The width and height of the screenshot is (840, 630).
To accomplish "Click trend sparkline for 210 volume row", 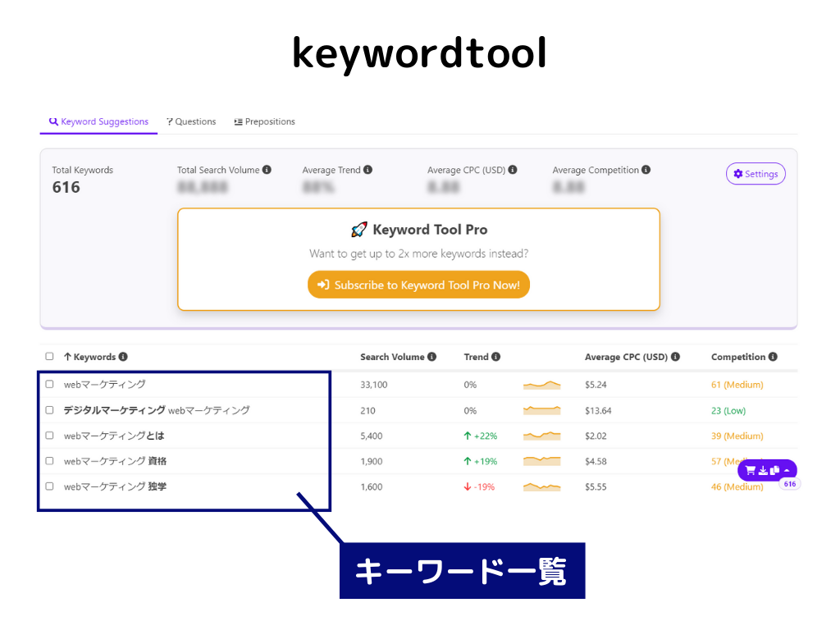I will pyautogui.click(x=541, y=410).
